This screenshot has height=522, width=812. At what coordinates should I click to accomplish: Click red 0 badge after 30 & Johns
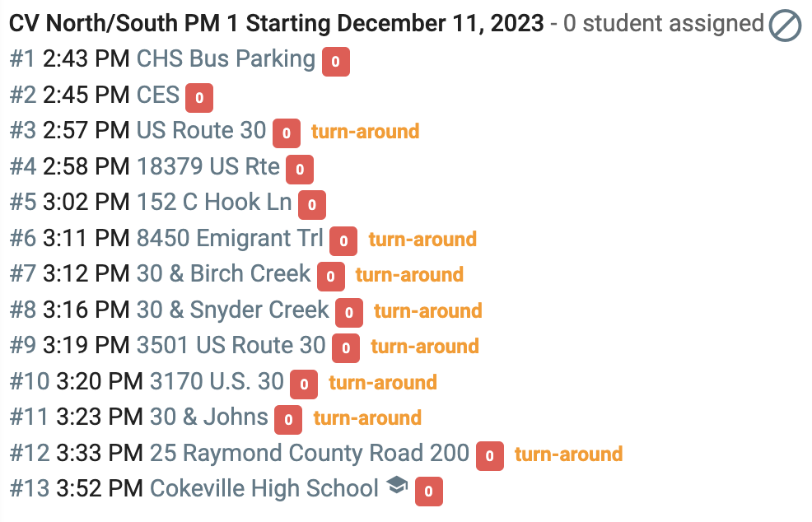click(x=288, y=420)
